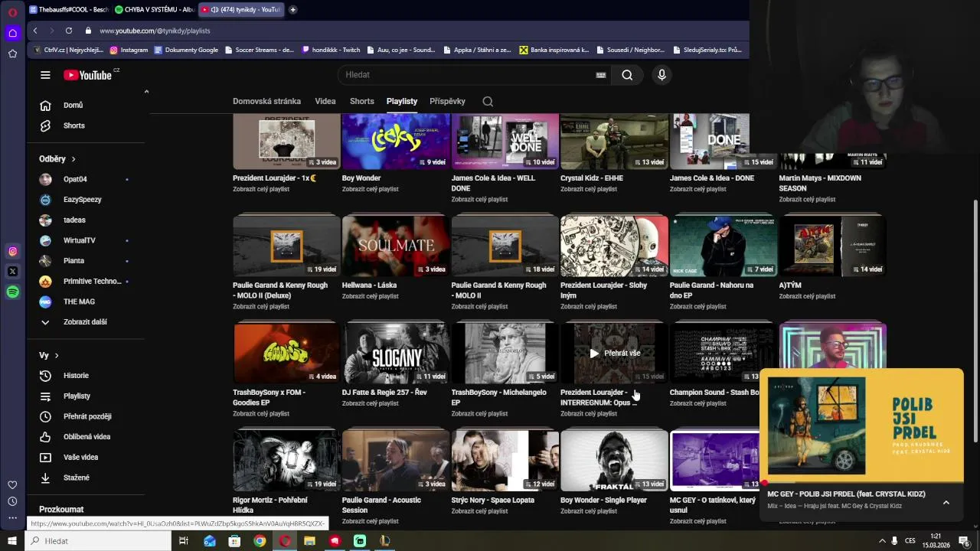This screenshot has width=980, height=551.
Task: Search within the channel using the tab magnifier
Action: click(488, 101)
